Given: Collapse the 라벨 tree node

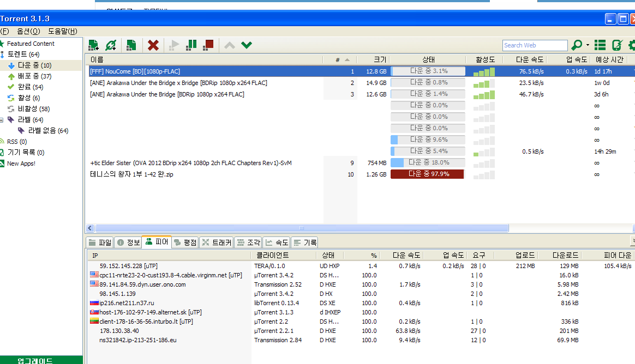Looking at the screenshot, I should [x=2, y=120].
